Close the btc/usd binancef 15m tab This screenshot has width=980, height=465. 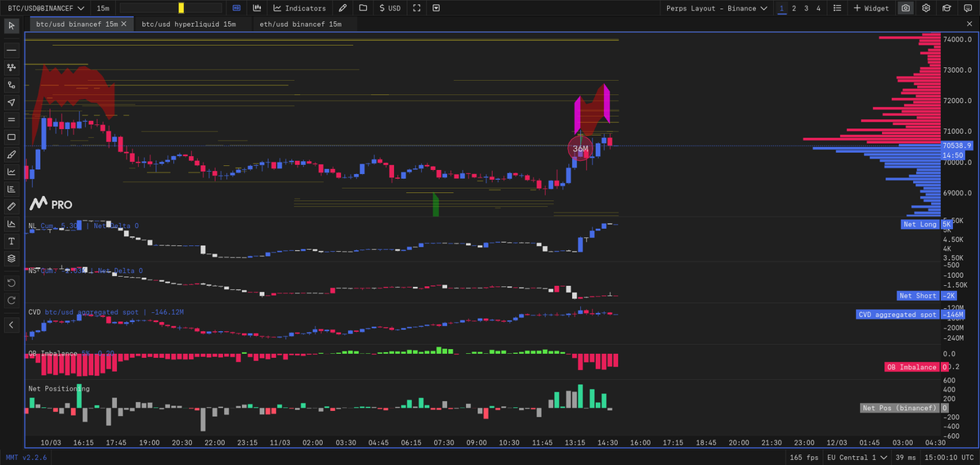point(123,24)
